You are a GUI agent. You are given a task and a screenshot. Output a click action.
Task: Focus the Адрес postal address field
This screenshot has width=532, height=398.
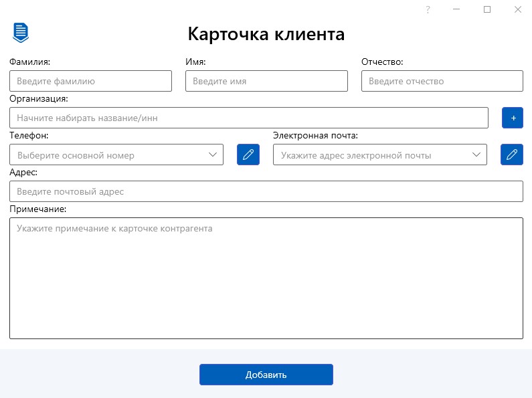(x=266, y=191)
